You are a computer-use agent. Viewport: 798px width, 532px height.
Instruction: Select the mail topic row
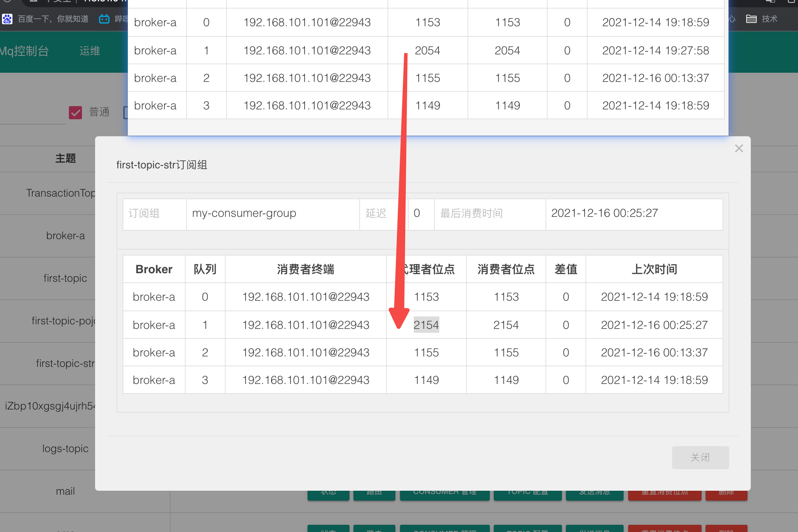click(65, 491)
